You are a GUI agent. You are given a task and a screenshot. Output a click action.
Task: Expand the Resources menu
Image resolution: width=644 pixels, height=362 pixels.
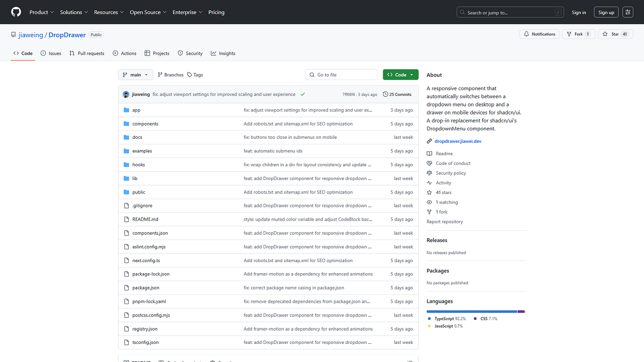pyautogui.click(x=109, y=12)
